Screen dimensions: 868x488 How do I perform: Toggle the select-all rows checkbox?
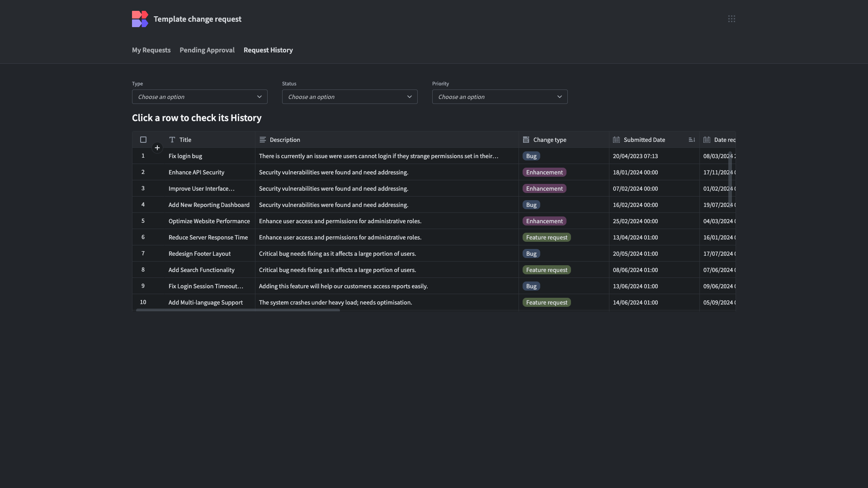143,140
